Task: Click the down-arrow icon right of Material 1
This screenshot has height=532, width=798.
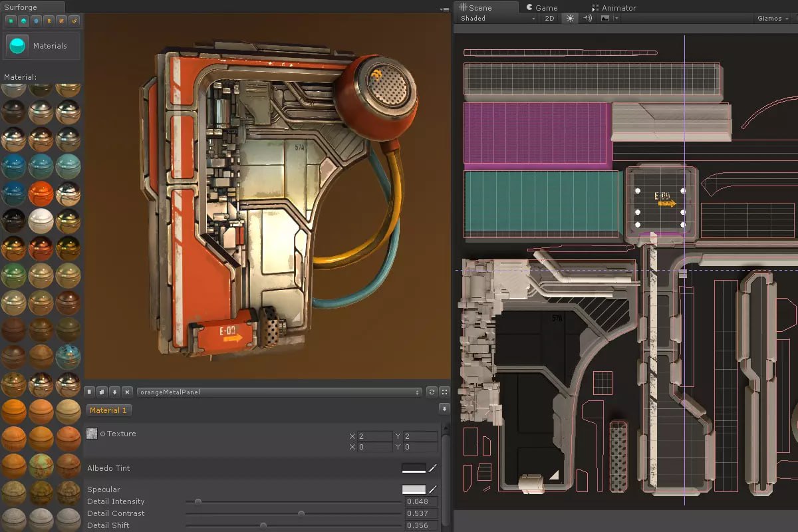Action: pyautogui.click(x=444, y=408)
